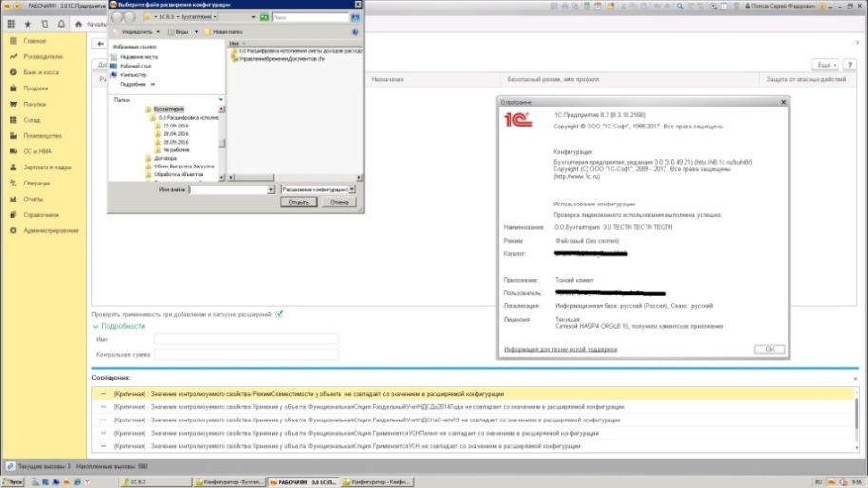This screenshot has height=488, width=868.
Task: Click file dialog back navigation button
Action: (117, 17)
